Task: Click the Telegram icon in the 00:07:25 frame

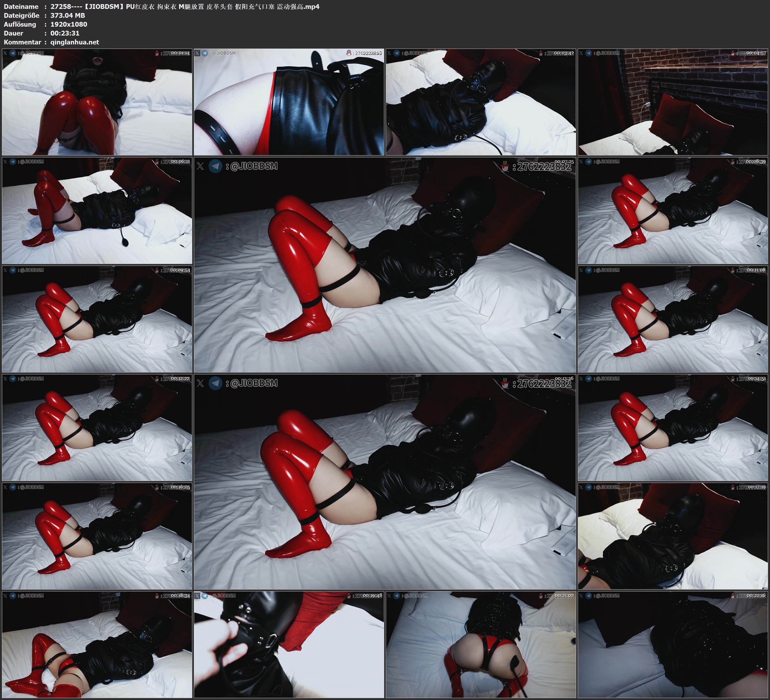Action: 215,166
